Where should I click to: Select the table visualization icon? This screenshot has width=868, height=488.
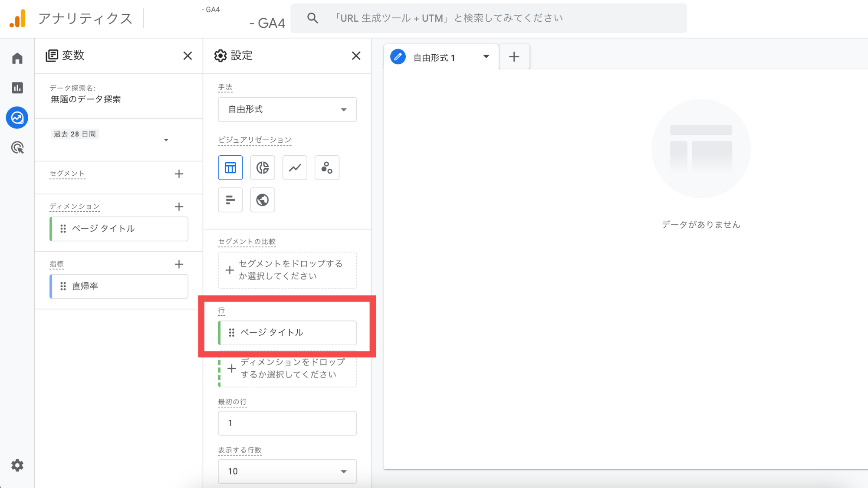pyautogui.click(x=230, y=167)
